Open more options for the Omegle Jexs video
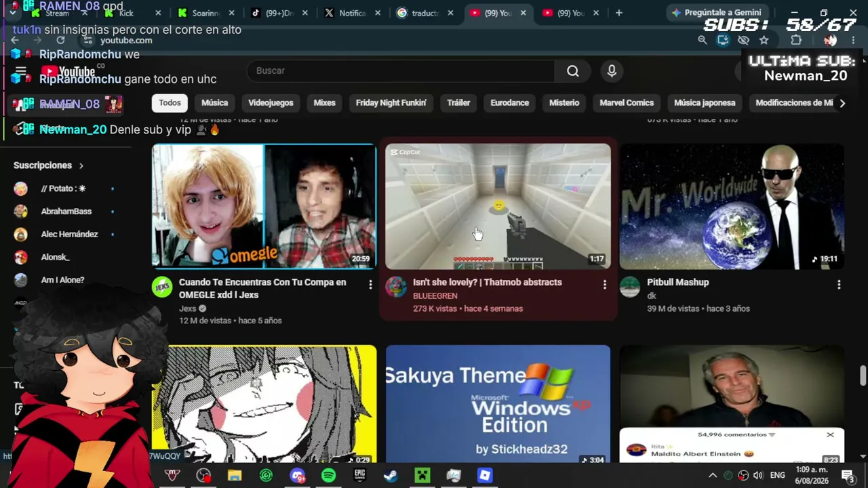This screenshot has height=488, width=868. [370, 285]
